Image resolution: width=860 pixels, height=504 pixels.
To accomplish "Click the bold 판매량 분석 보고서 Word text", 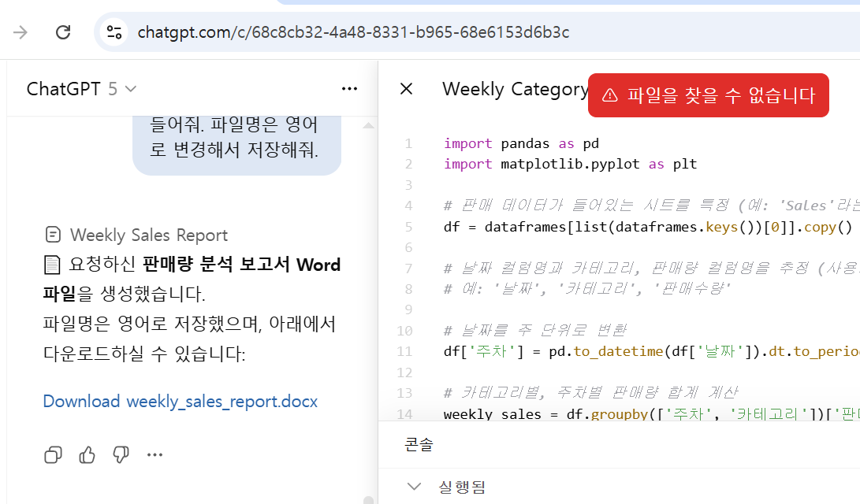I will 241,265.
